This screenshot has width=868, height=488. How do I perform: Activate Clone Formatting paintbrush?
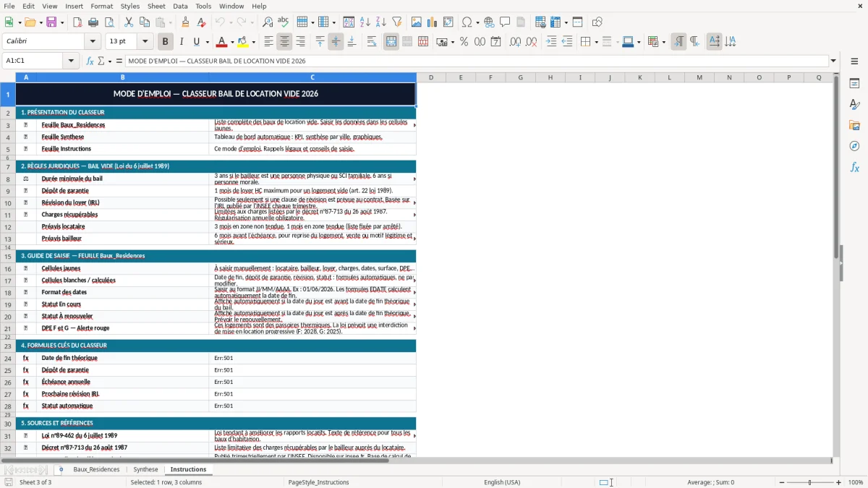(x=186, y=22)
